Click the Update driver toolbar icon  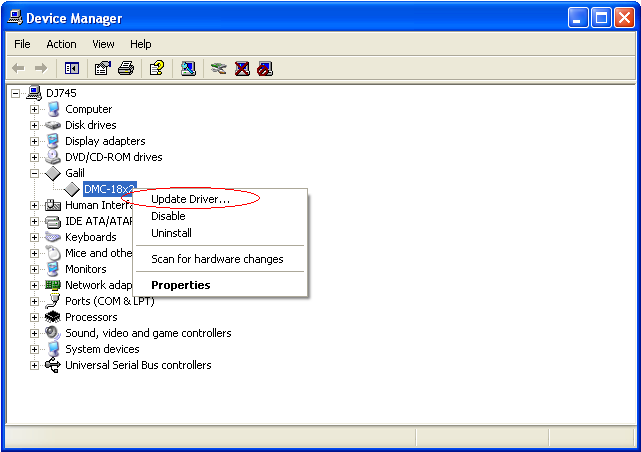[219, 68]
